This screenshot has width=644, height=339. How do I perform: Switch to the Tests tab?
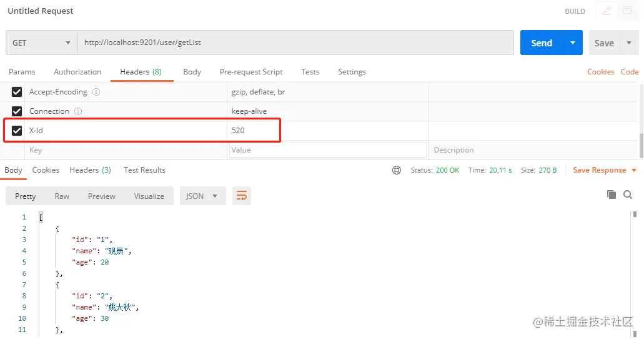coord(310,72)
